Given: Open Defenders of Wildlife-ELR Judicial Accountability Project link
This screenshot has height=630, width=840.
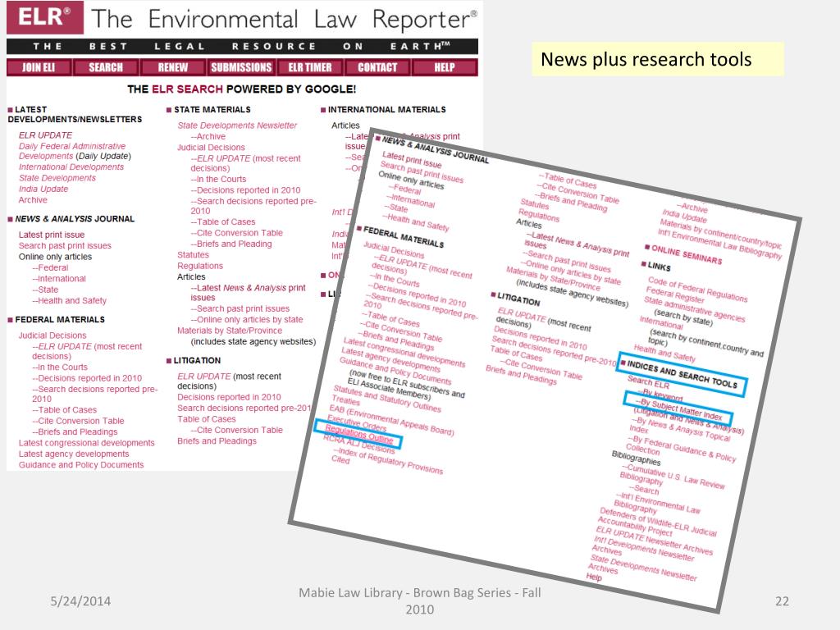Looking at the screenshot, I should tap(657, 521).
